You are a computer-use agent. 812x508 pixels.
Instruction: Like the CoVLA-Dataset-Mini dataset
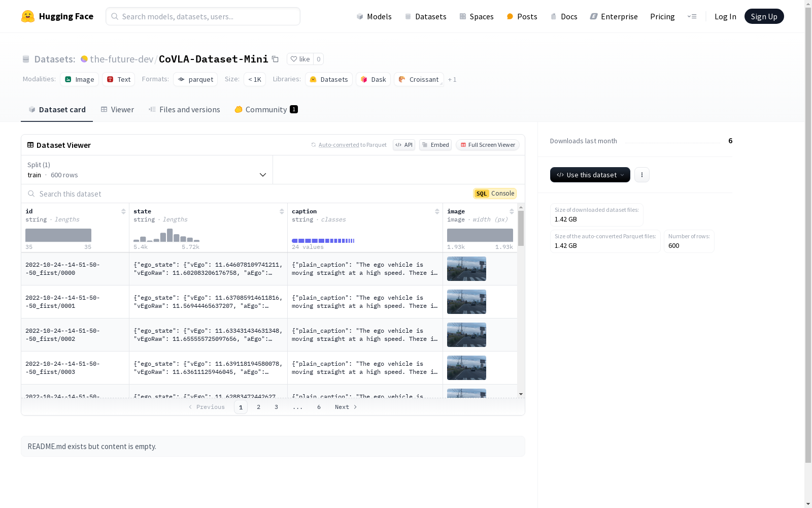pyautogui.click(x=300, y=59)
